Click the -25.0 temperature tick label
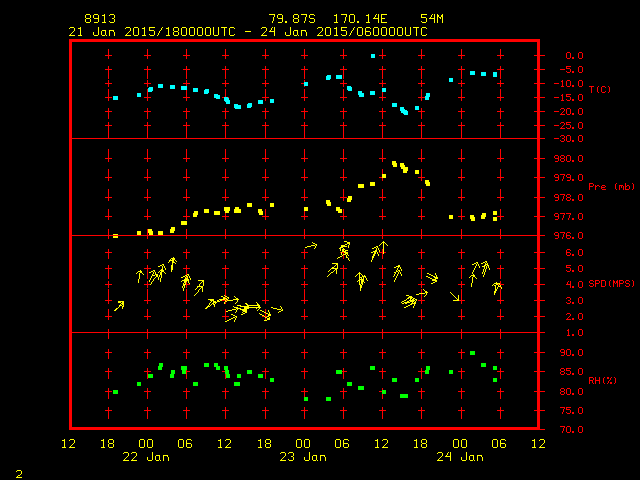The image size is (640, 480). pyautogui.click(x=568, y=125)
